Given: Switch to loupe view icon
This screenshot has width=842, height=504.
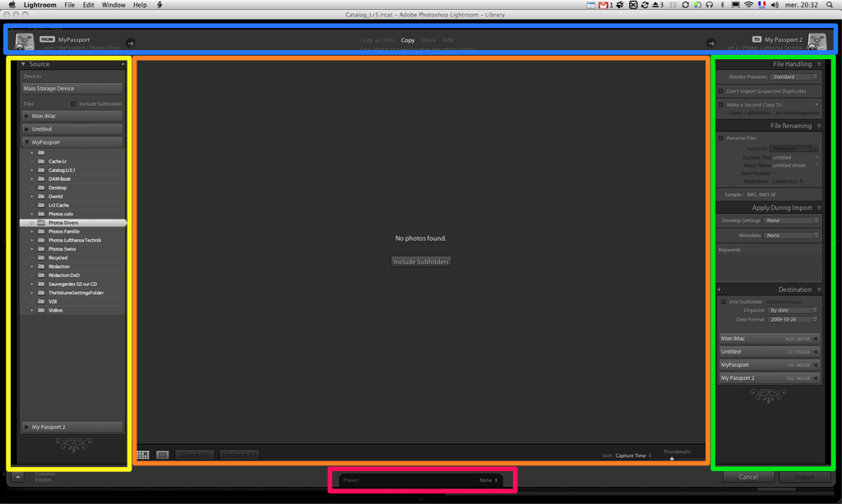Looking at the screenshot, I should [162, 455].
